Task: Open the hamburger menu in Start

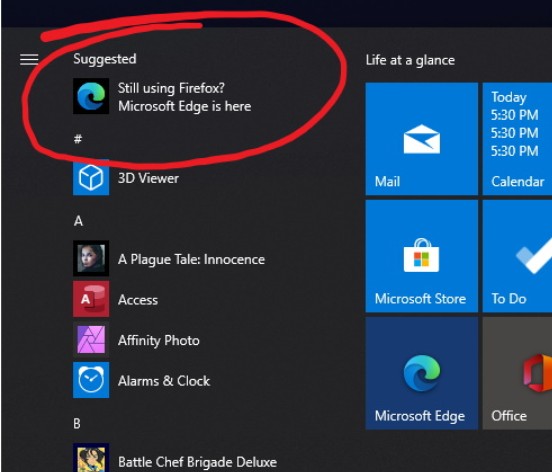Action: point(29,59)
